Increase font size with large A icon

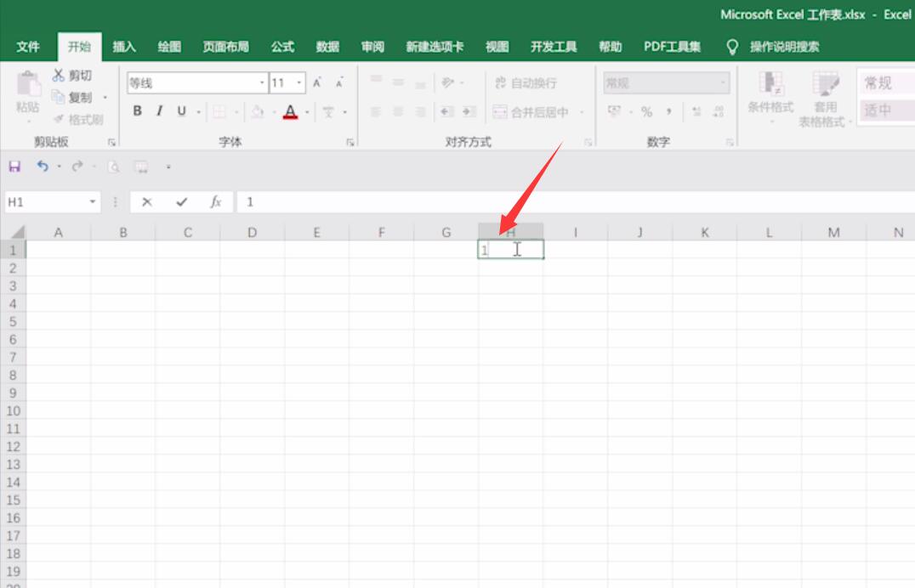[317, 82]
